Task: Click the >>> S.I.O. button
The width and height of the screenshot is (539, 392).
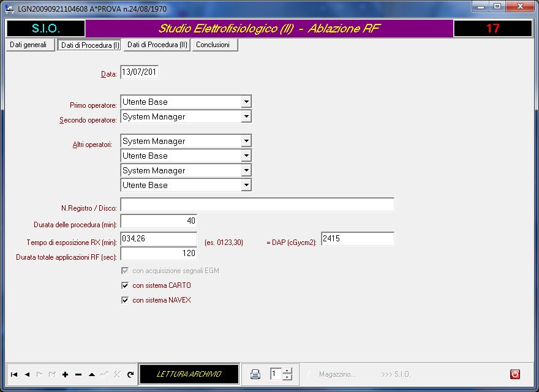Action: [x=396, y=374]
